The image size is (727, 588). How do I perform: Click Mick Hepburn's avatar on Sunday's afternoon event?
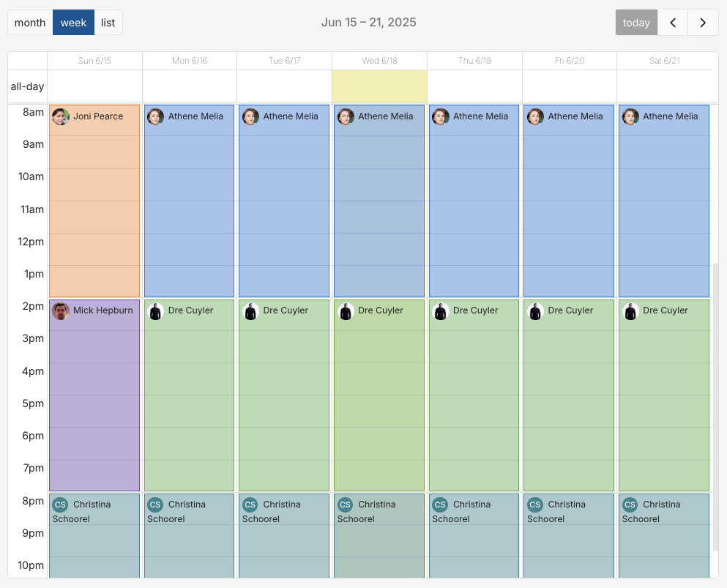tap(60, 310)
